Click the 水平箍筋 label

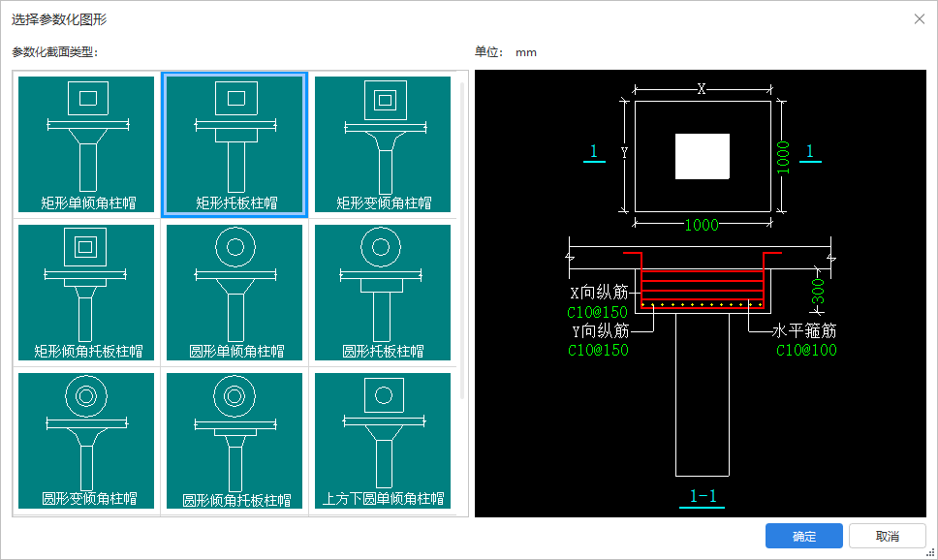pyautogui.click(x=804, y=330)
